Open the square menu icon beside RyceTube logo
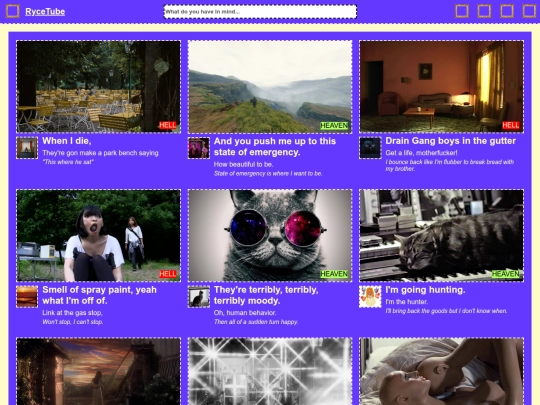This screenshot has width=540, height=405. 12,11
